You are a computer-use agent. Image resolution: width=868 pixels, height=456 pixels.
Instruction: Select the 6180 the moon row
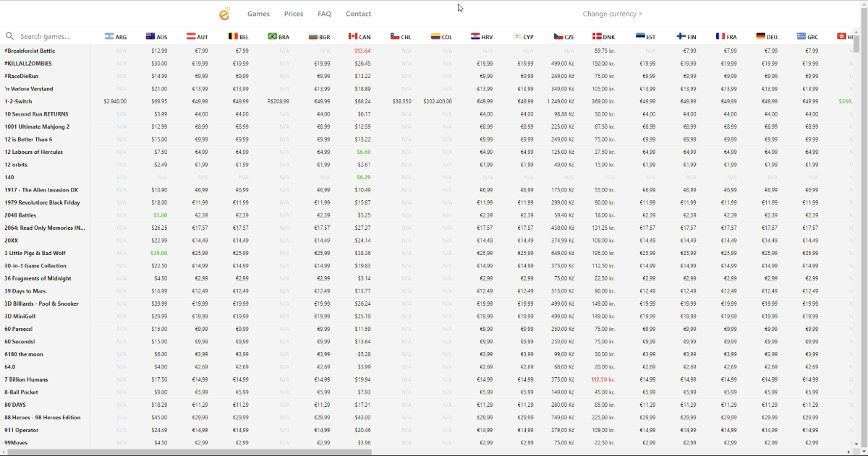(x=24, y=354)
